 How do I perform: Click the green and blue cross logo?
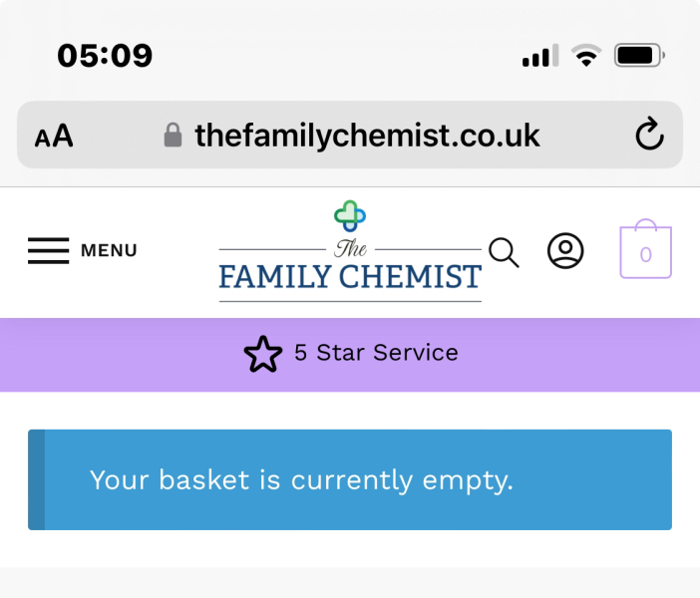click(x=350, y=215)
